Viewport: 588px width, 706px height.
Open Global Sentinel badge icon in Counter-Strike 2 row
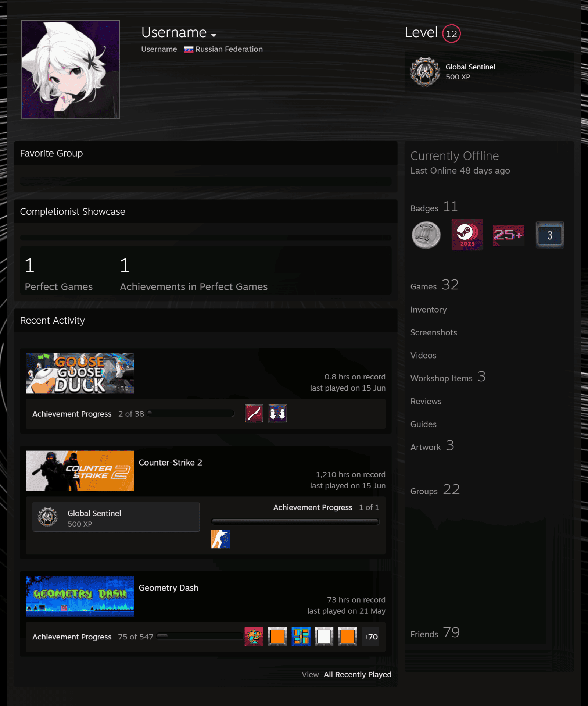click(48, 517)
